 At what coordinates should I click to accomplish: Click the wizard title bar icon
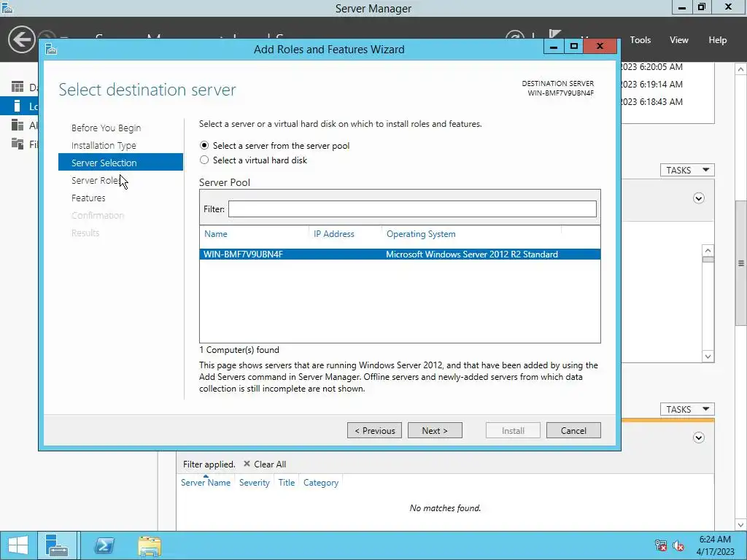pos(51,49)
